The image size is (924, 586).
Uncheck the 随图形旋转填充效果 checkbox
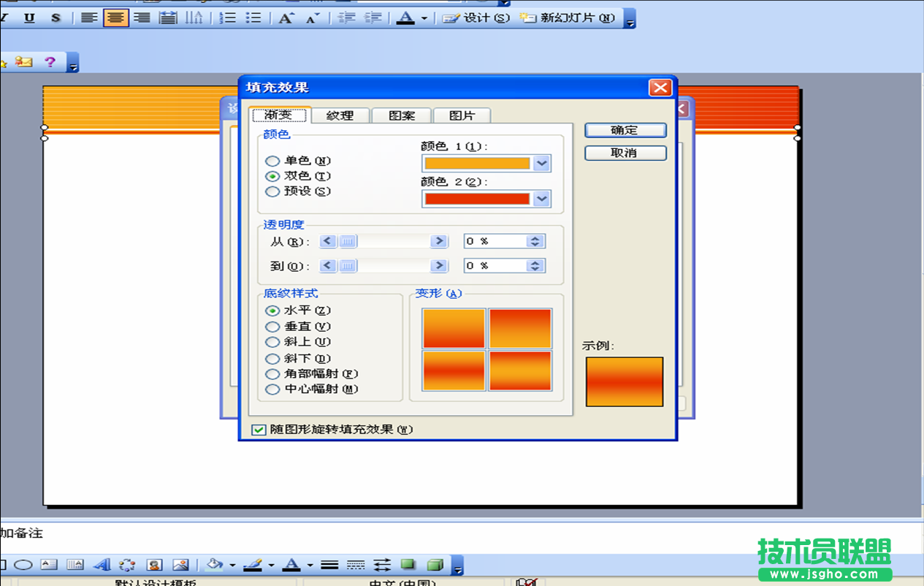259,430
